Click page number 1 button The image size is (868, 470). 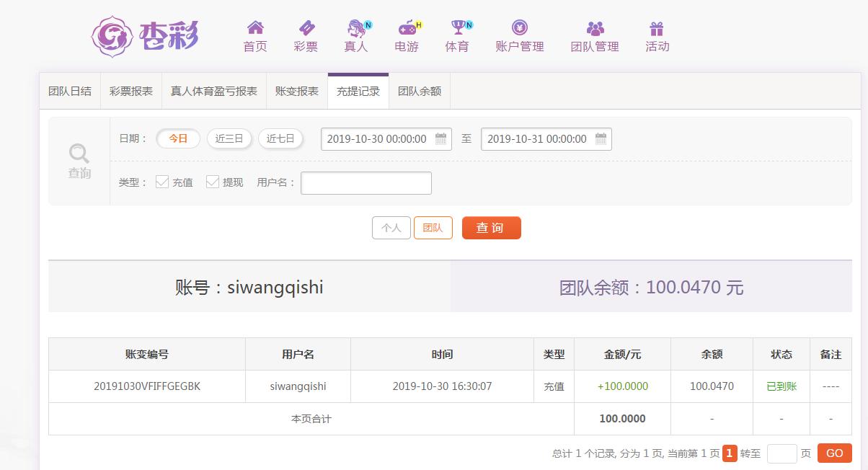(730, 453)
